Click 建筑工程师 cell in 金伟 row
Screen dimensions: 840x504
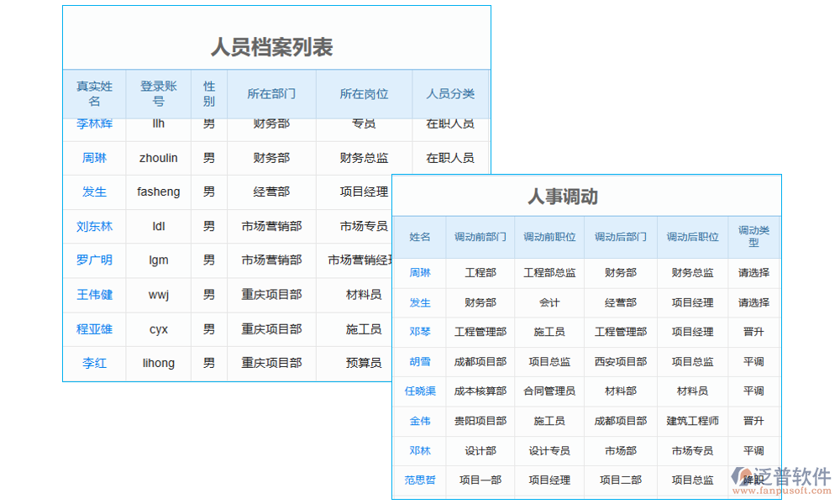click(693, 421)
